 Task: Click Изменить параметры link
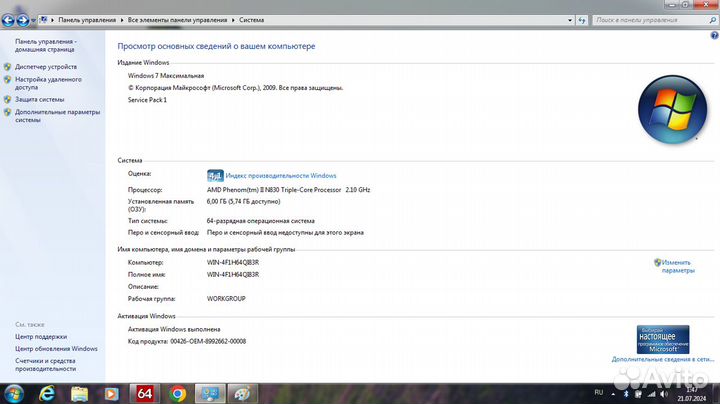[676, 265]
